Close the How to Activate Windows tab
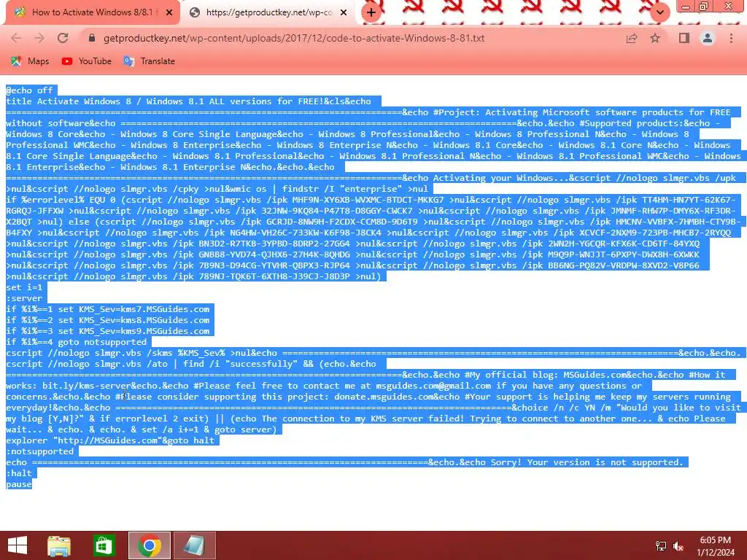This screenshot has height=560, width=747. click(169, 12)
